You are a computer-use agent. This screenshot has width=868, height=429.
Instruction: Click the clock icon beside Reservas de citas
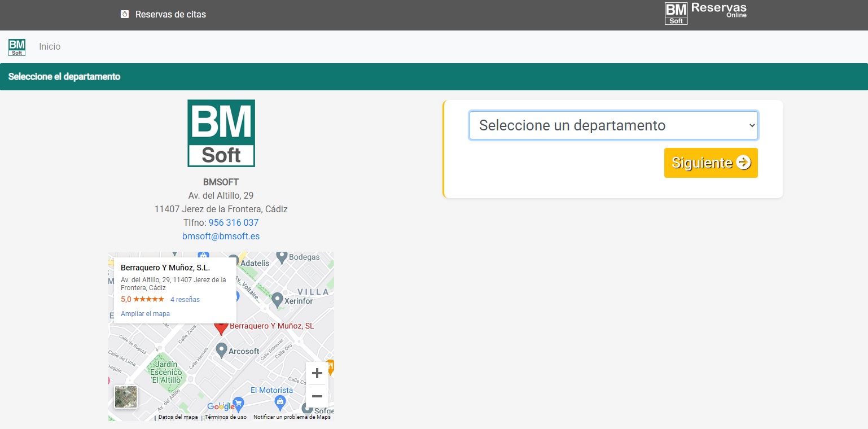pyautogui.click(x=125, y=14)
